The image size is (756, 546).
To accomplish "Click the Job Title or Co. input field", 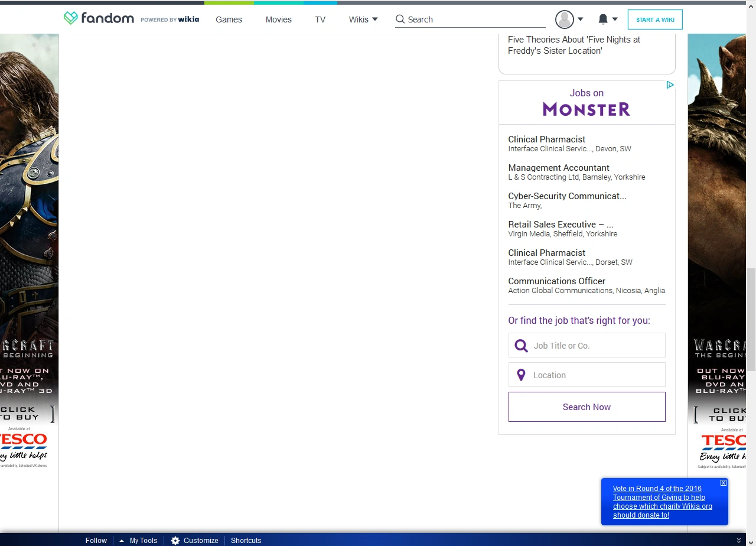I will (597, 346).
